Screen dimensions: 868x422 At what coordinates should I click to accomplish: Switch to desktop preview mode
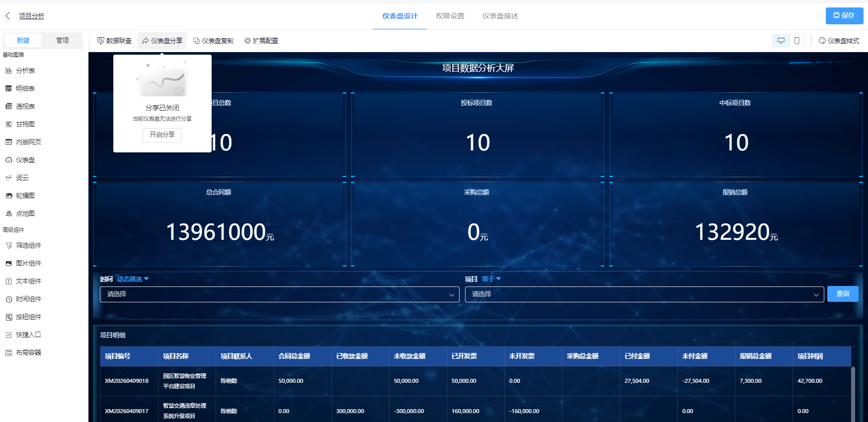click(781, 41)
